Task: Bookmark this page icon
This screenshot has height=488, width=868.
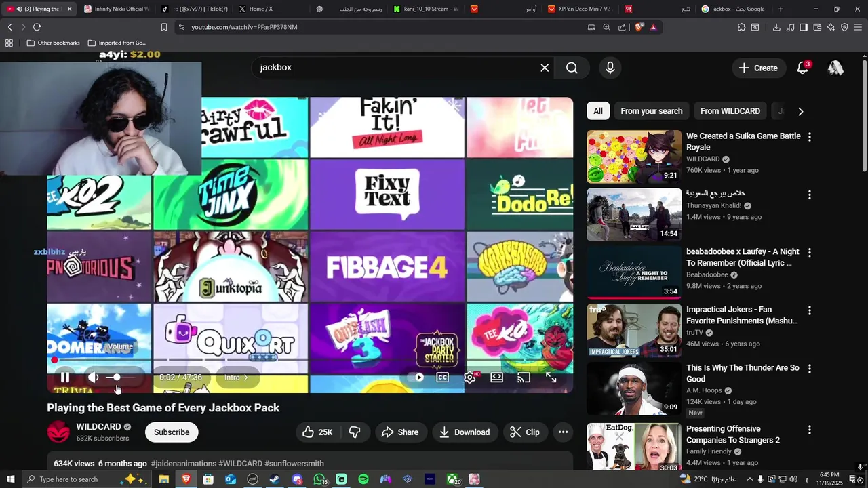Action: pyautogui.click(x=163, y=27)
